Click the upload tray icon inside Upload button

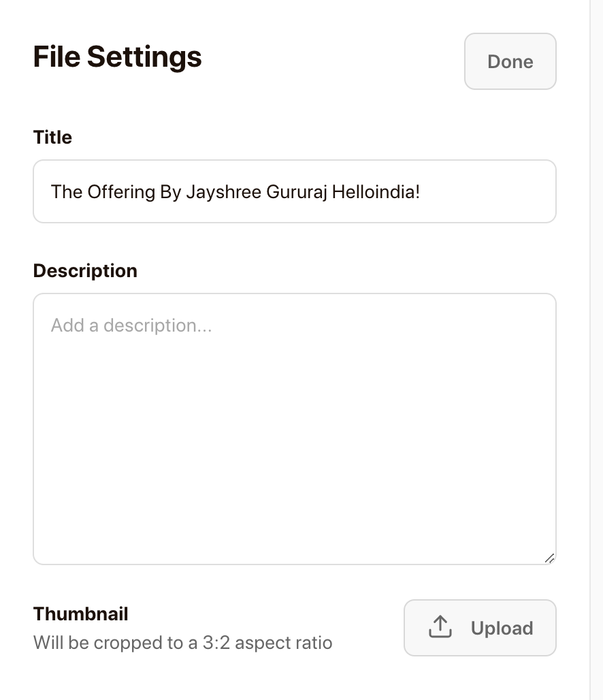click(x=440, y=627)
